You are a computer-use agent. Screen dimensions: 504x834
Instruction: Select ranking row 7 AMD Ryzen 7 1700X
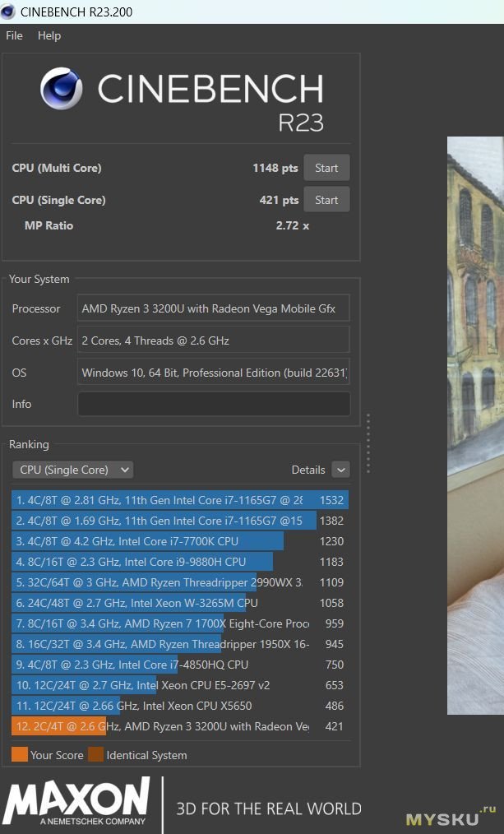pyautogui.click(x=180, y=623)
